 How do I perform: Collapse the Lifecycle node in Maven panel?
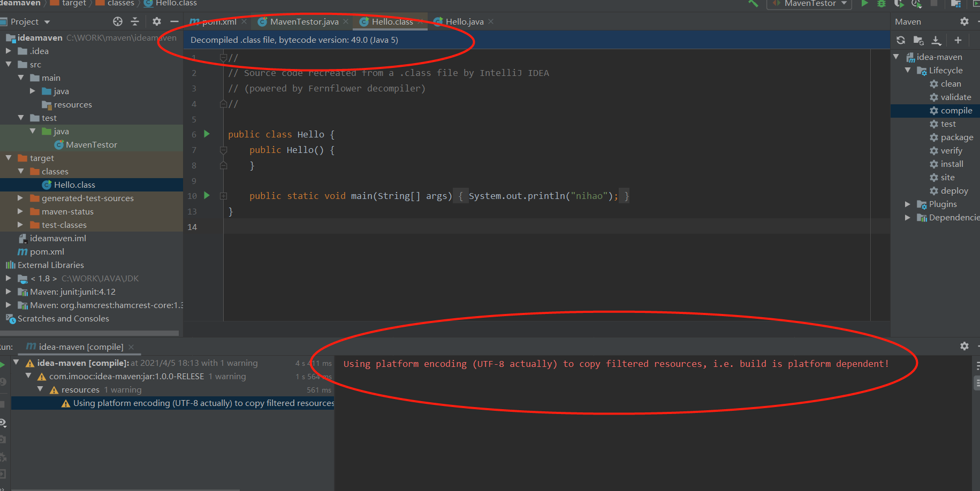(908, 70)
